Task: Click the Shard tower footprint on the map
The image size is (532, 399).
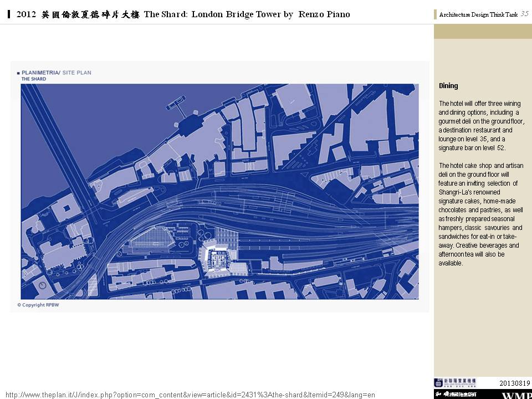Action: coord(217,259)
